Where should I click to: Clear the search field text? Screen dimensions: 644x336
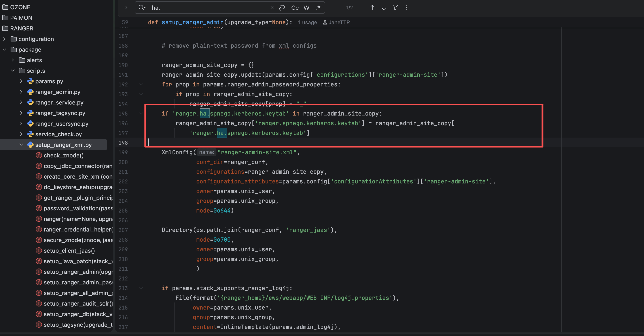pyautogui.click(x=272, y=7)
